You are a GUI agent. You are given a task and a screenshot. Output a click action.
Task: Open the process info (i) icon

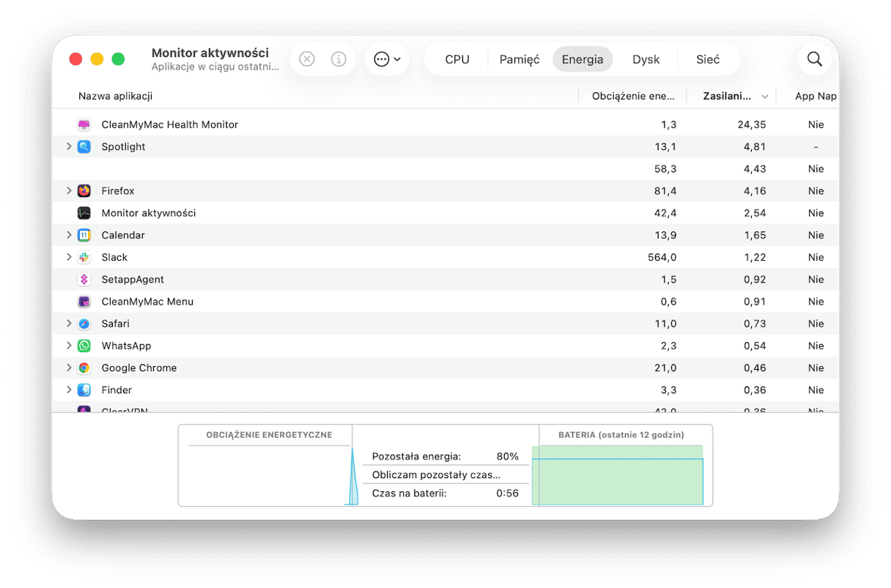[339, 59]
